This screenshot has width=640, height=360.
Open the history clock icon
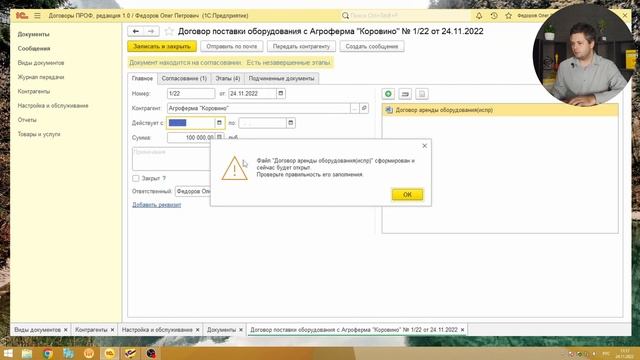494,16
